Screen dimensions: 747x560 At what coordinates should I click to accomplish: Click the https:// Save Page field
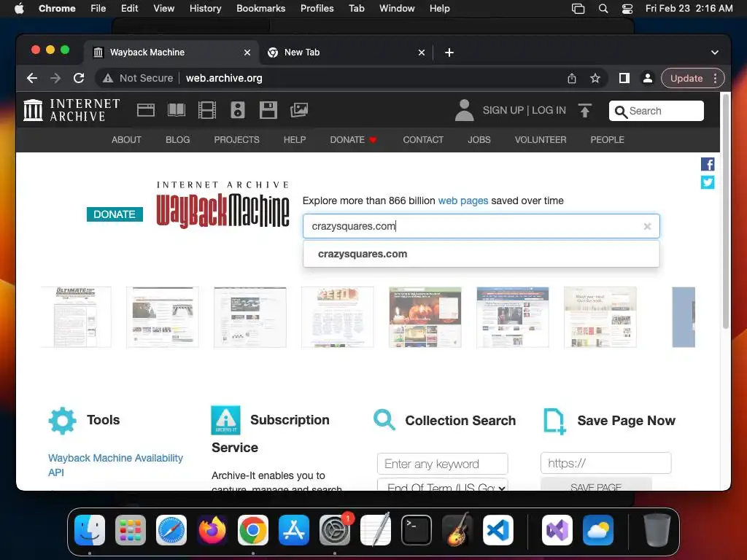point(606,463)
